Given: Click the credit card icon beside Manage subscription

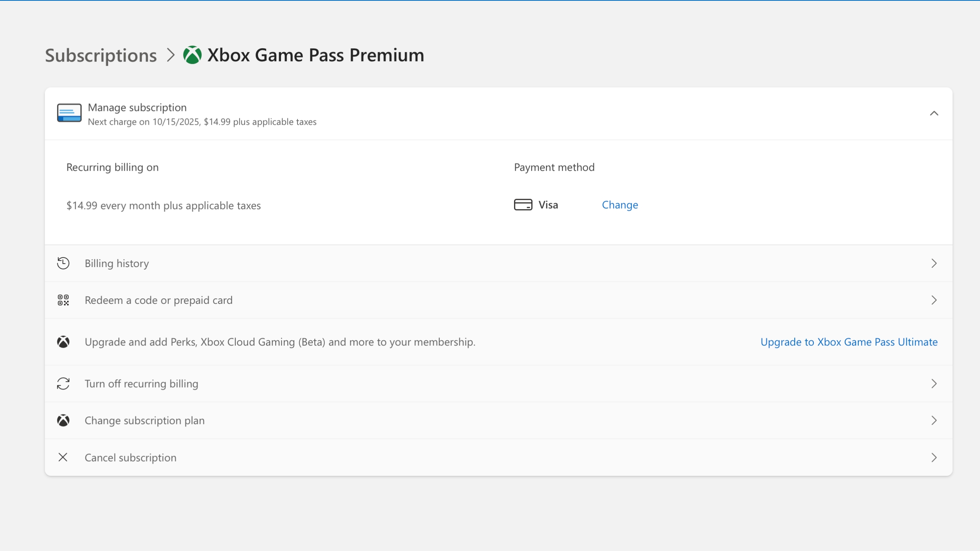Looking at the screenshot, I should coord(69,113).
